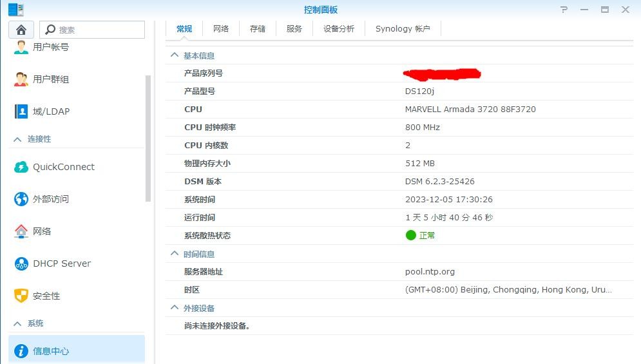This screenshot has width=641, height=364.
Task: Click the (GMT+08:00) Beijing timezone value
Action: [508, 289]
